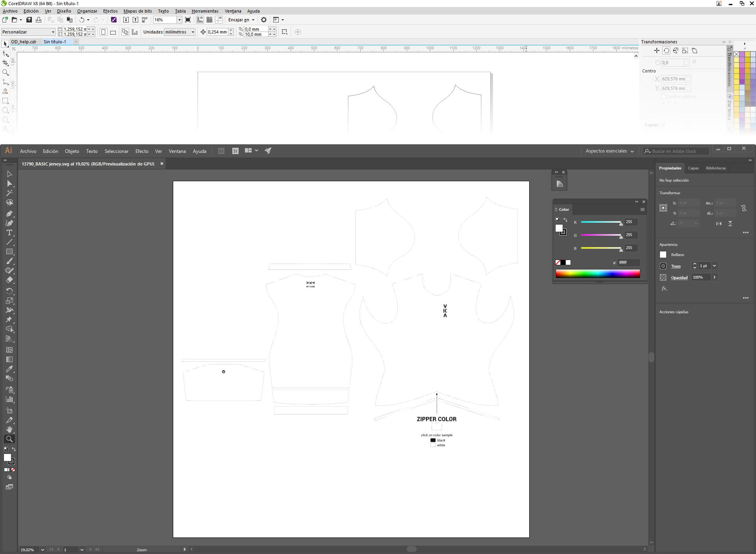Open the CorelDRAW zoom level dropdown
This screenshot has height=554, width=756.
pyautogui.click(x=179, y=20)
